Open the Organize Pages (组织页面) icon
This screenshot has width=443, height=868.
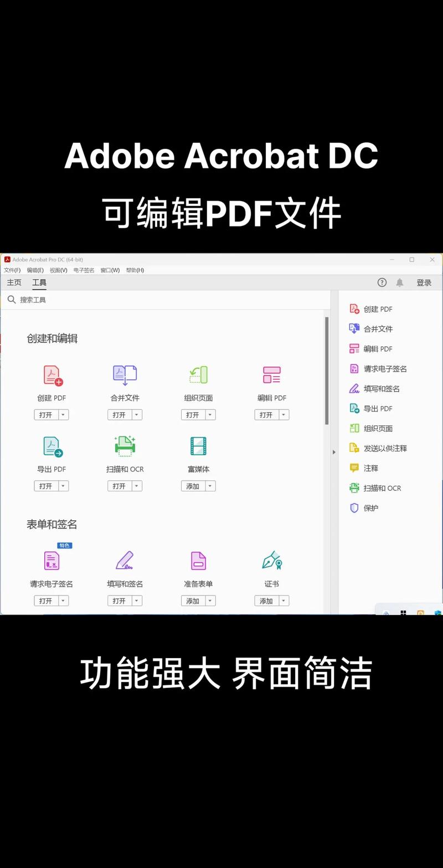point(198,376)
